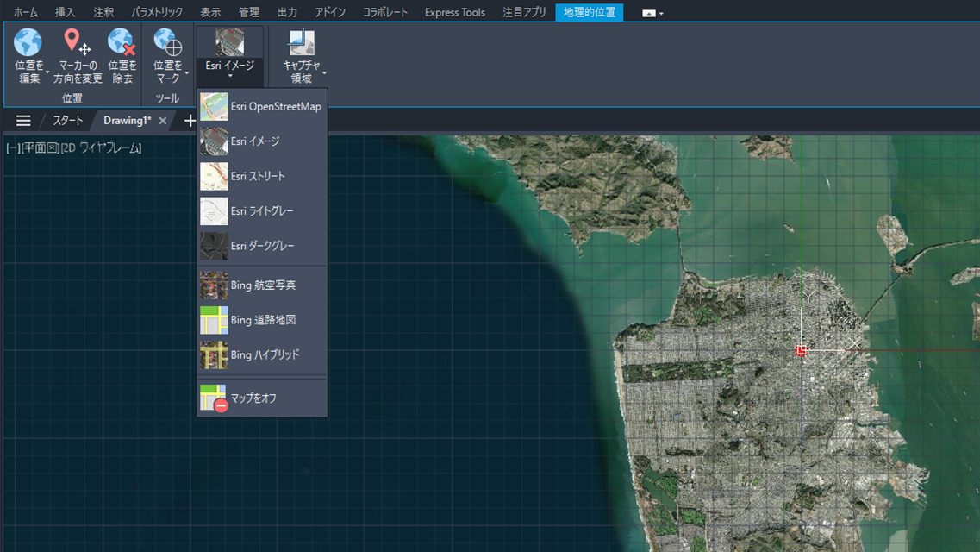Choose Bing ハイブリッド map option
This screenshot has height=552, width=980.
click(x=262, y=355)
